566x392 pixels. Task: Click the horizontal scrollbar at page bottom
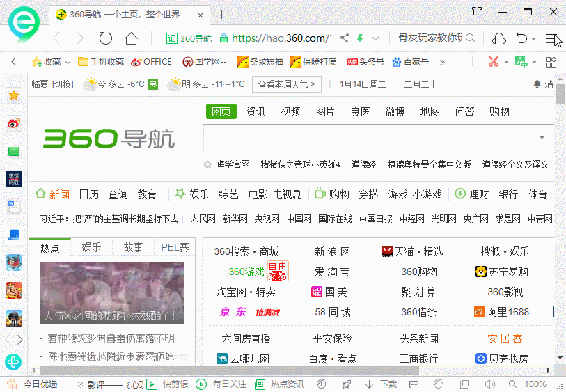[x=229, y=370]
